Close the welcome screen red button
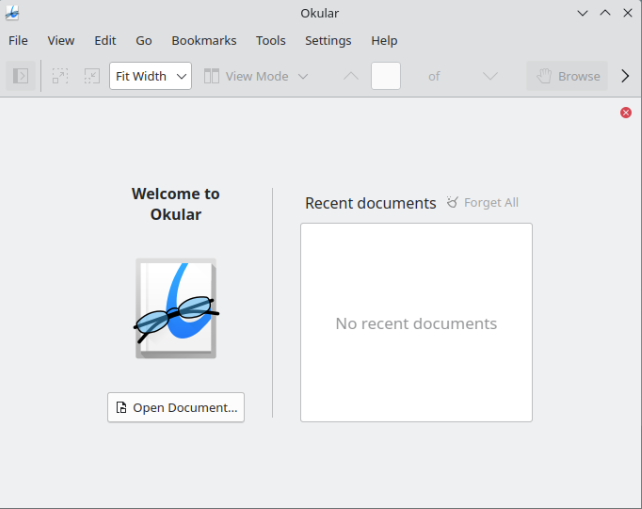Image resolution: width=642 pixels, height=509 pixels. click(x=626, y=113)
